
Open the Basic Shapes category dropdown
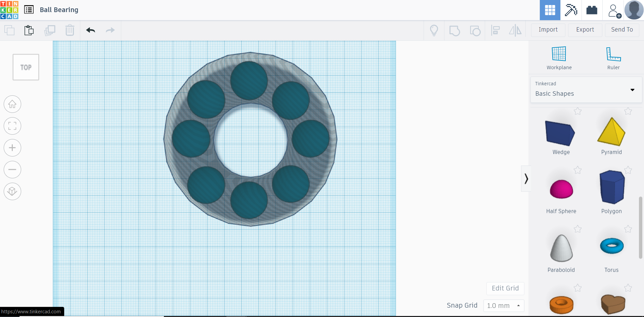tap(586, 90)
